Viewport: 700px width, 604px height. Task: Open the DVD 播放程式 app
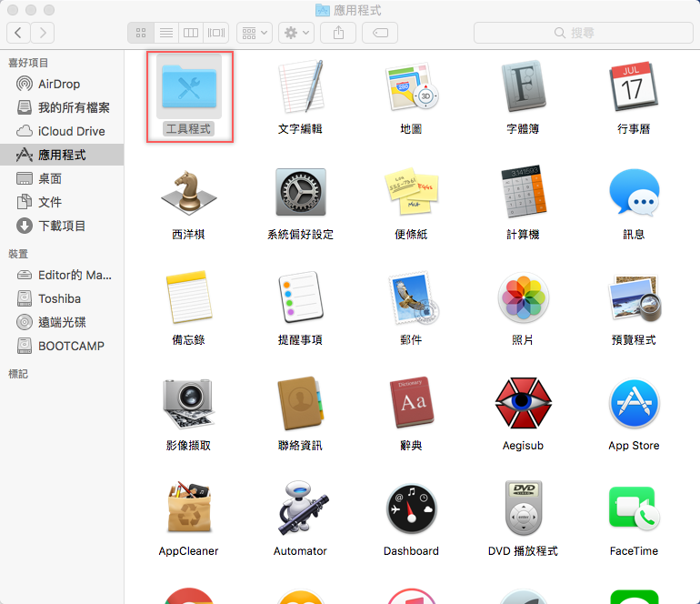pyautogui.click(x=524, y=508)
